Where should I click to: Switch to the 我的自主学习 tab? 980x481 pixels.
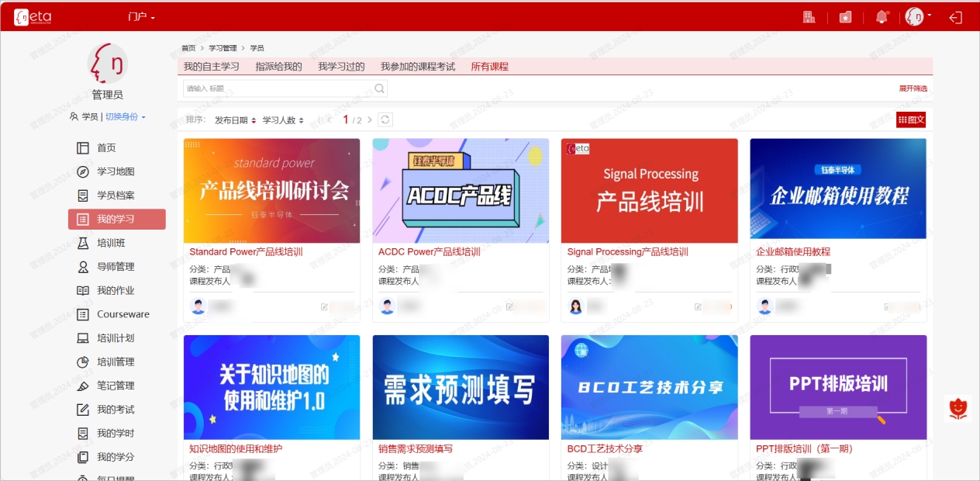click(x=211, y=67)
